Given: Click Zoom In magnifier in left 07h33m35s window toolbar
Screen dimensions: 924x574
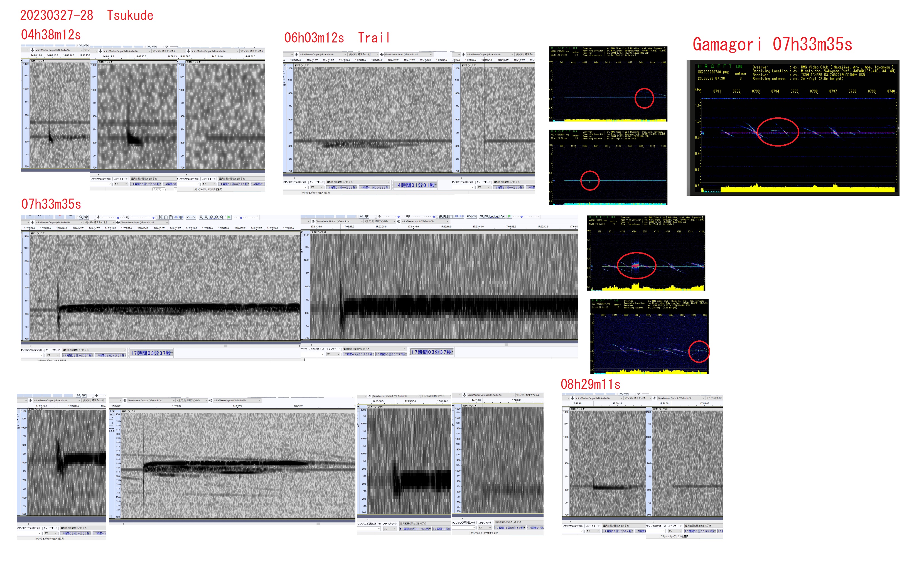Looking at the screenshot, I should [x=201, y=217].
